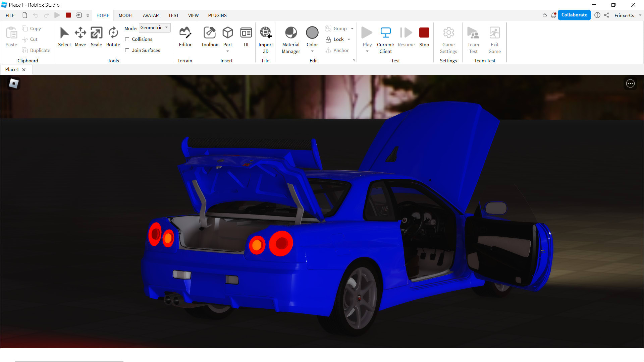This screenshot has height=362, width=644.
Task: Click Resume in Test group
Action: pos(406,37)
